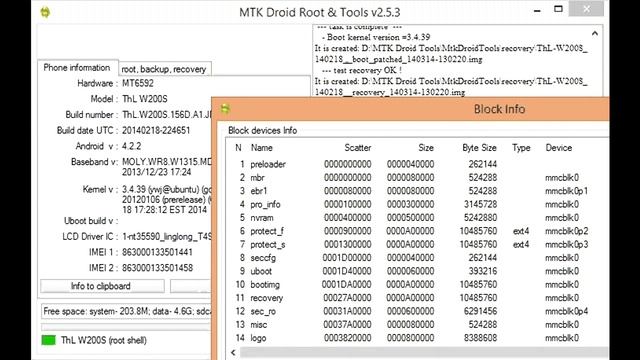Select the bootimg partition row
Image resolution: width=640 pixels, height=360 pixels.
pyautogui.click(x=416, y=284)
